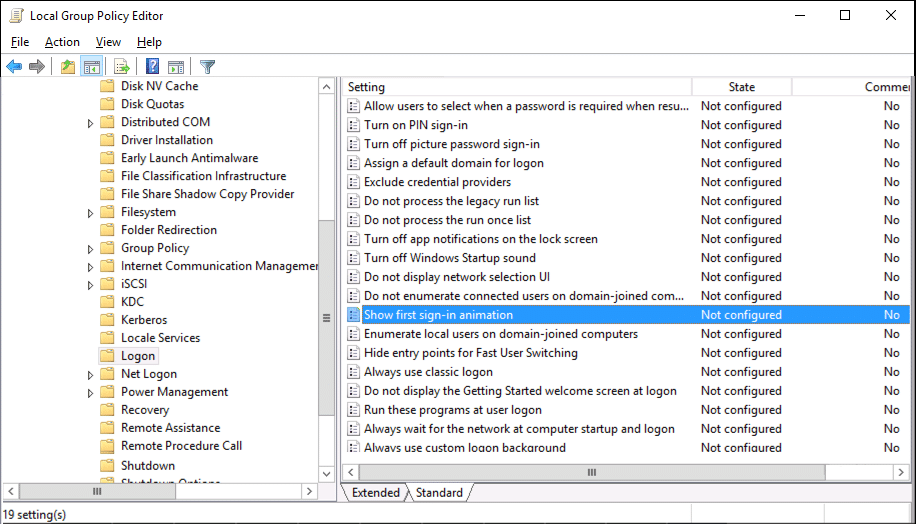This screenshot has width=916, height=524.
Task: Toggle the Show/Hide Console Tree button
Action: click(92, 67)
